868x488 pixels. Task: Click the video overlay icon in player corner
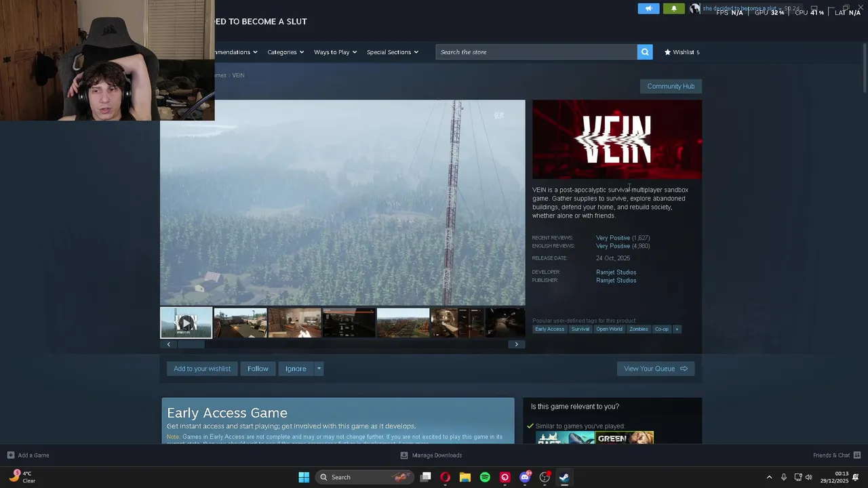(499, 115)
